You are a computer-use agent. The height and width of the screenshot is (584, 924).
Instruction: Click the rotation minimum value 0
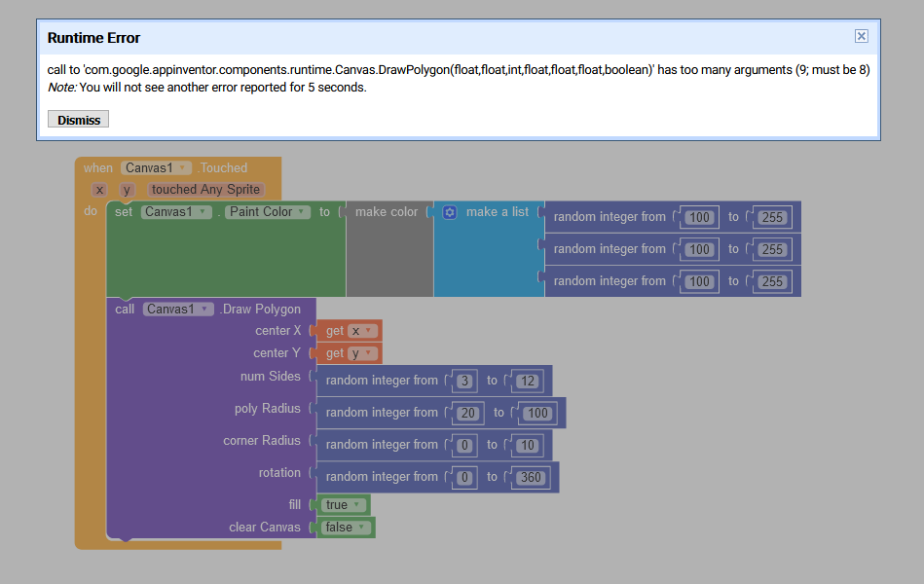click(465, 477)
